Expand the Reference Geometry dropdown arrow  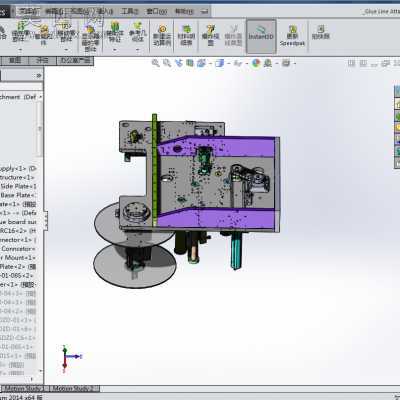click(137, 50)
